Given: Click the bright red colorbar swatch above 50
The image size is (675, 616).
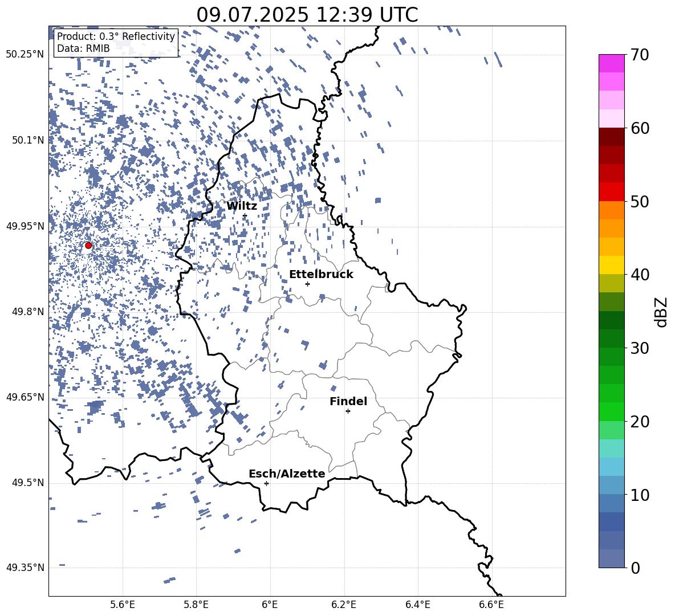Looking at the screenshot, I should (612, 192).
